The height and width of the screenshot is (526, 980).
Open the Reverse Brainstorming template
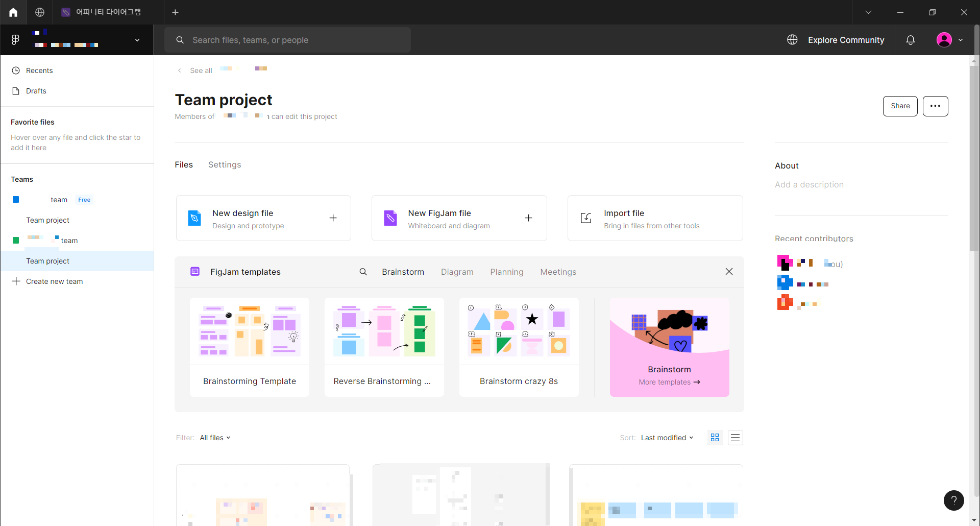[384, 347]
